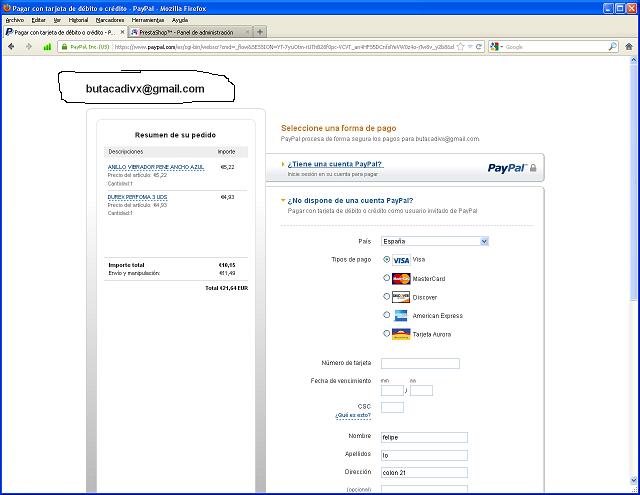Viewport: 640px width, 495px height.
Task: Click the Total EUR amount text
Action: point(227,288)
